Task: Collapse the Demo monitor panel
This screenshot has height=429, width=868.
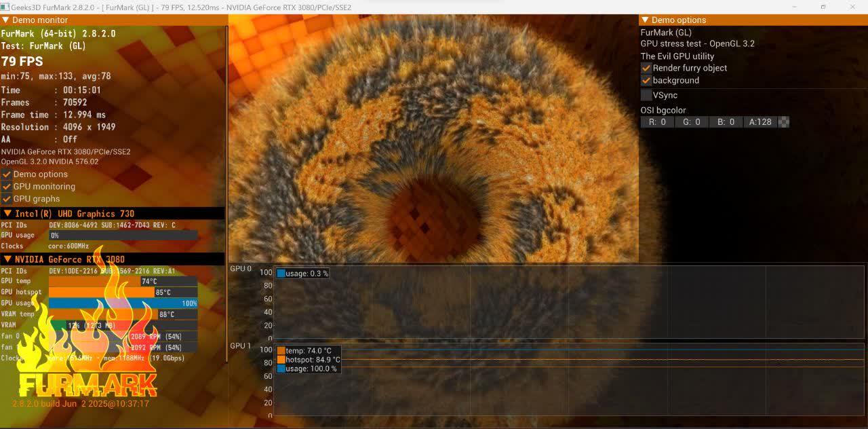Action: click(5, 20)
